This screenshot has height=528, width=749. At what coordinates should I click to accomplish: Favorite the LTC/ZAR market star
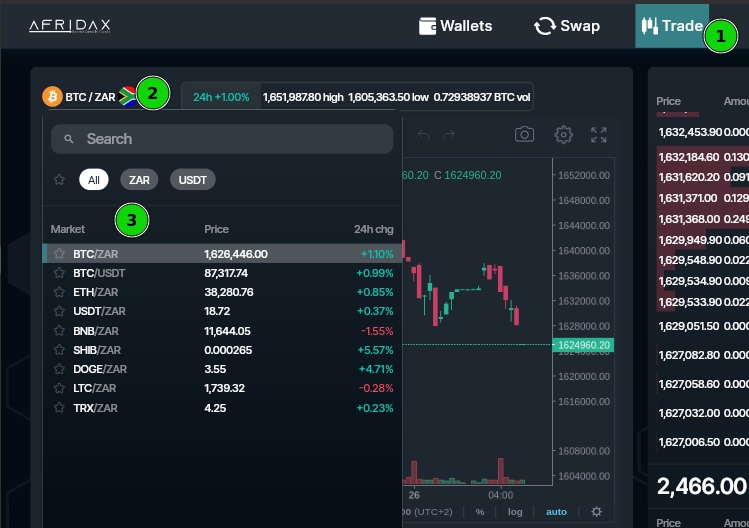pyautogui.click(x=59, y=388)
